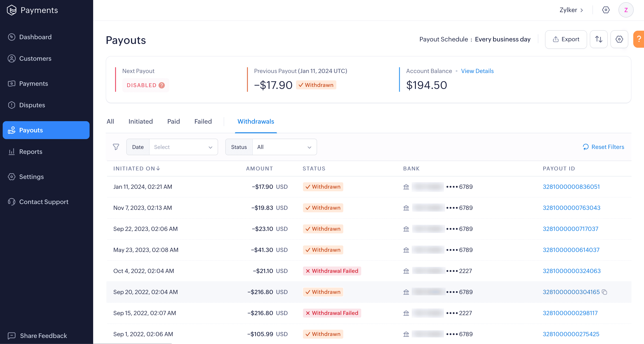The width and height of the screenshot is (644, 344).
Task: Click the orange help question mark tab
Action: tap(639, 39)
